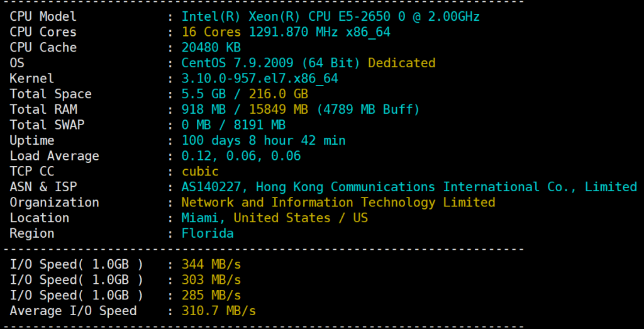Click the Average I/O Speed 310.7 MB/s

coord(219,311)
